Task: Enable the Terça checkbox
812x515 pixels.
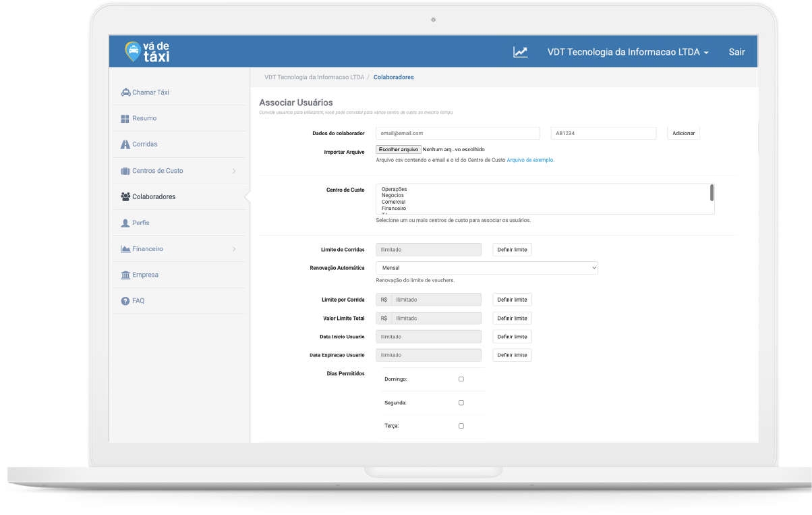Action: 461,427
